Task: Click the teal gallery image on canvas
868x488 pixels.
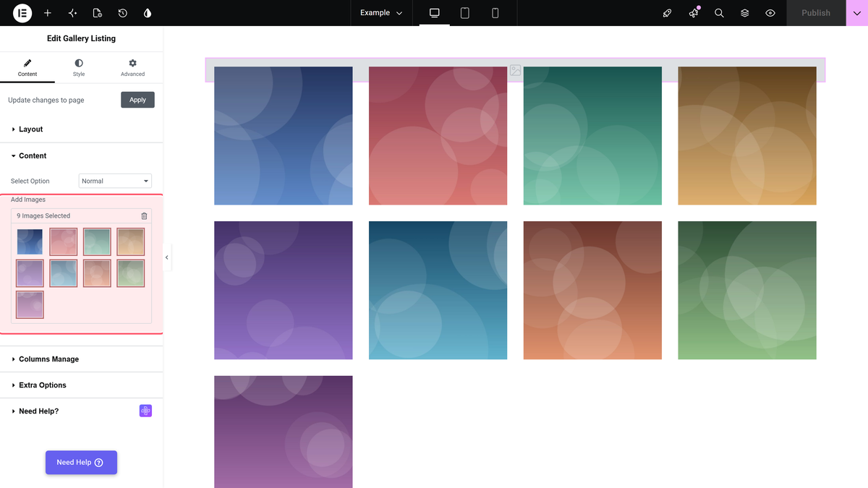Action: 592,136
